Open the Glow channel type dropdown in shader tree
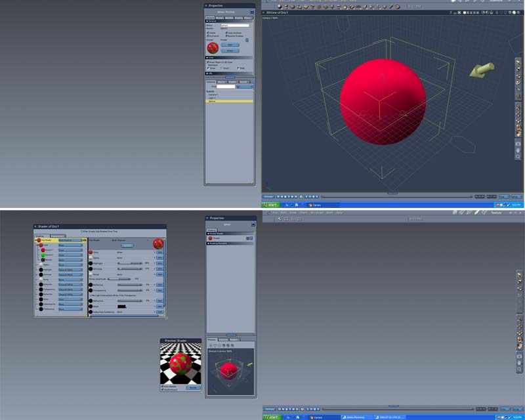525x420 pixels. 71,299
